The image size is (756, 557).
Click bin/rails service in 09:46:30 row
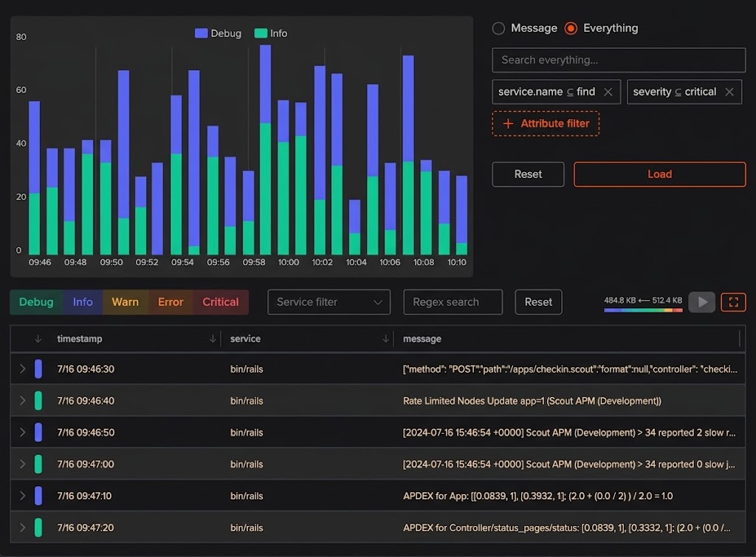coord(247,369)
